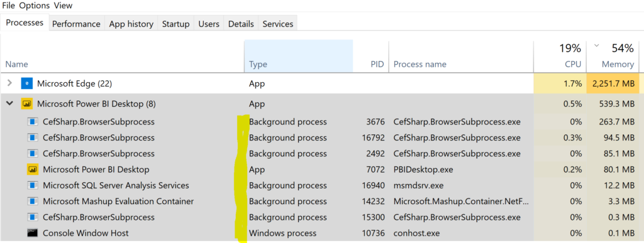Collapse the Microsoft Power BI Desktop (8) group
This screenshot has height=243, width=644.
(9, 104)
